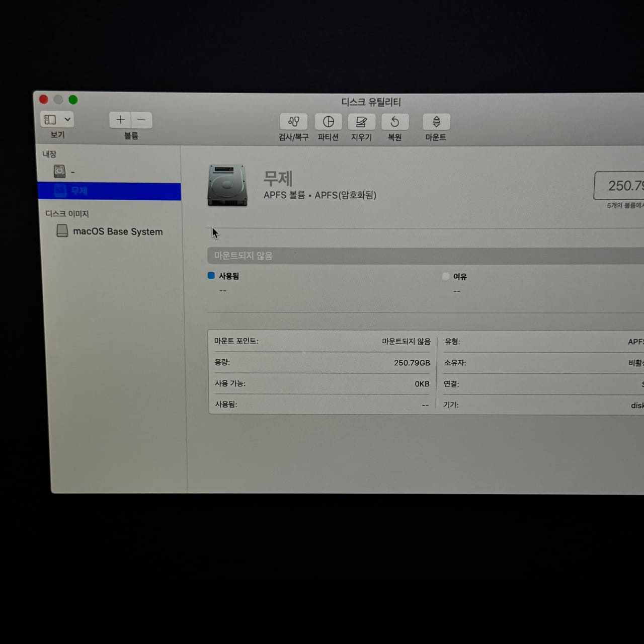Image resolution: width=644 pixels, height=644 pixels.
Task: Select the internal disk named '-' in sidebar
Action: coord(109,172)
